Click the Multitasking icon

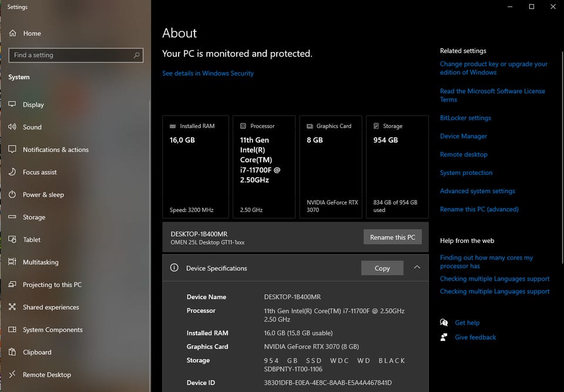coord(12,262)
